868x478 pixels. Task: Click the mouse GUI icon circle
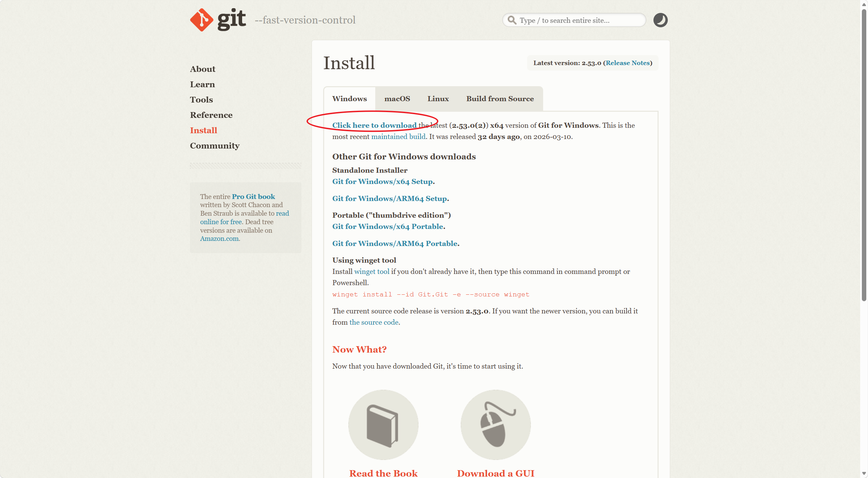coord(495,425)
